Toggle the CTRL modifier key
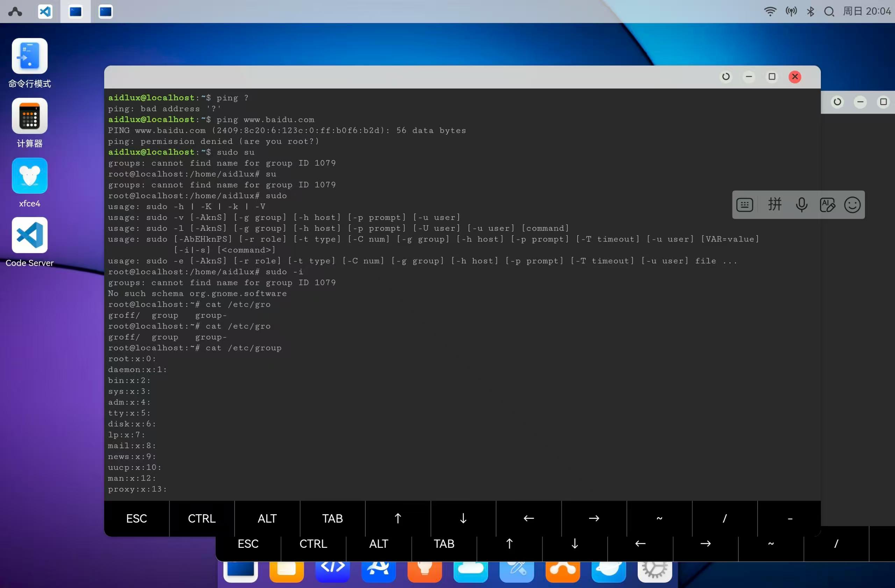The image size is (895, 588). 202,518
